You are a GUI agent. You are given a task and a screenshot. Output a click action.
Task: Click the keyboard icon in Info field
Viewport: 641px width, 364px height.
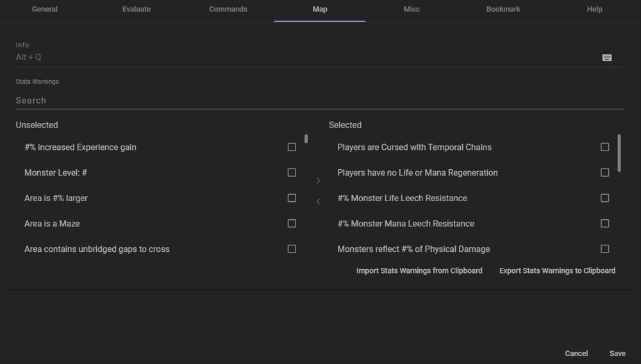606,58
